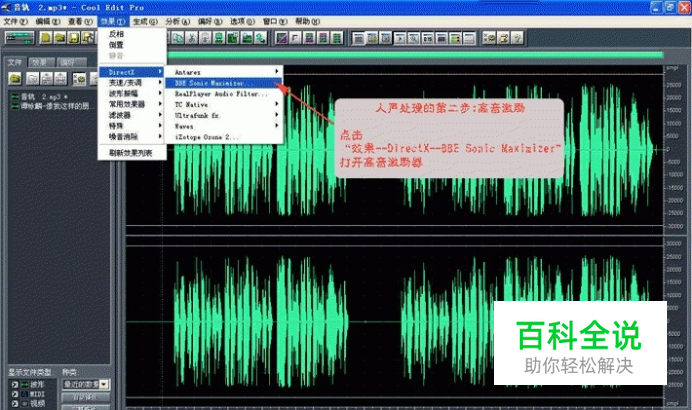Expand the 特殊 submenu

[x=132, y=126]
